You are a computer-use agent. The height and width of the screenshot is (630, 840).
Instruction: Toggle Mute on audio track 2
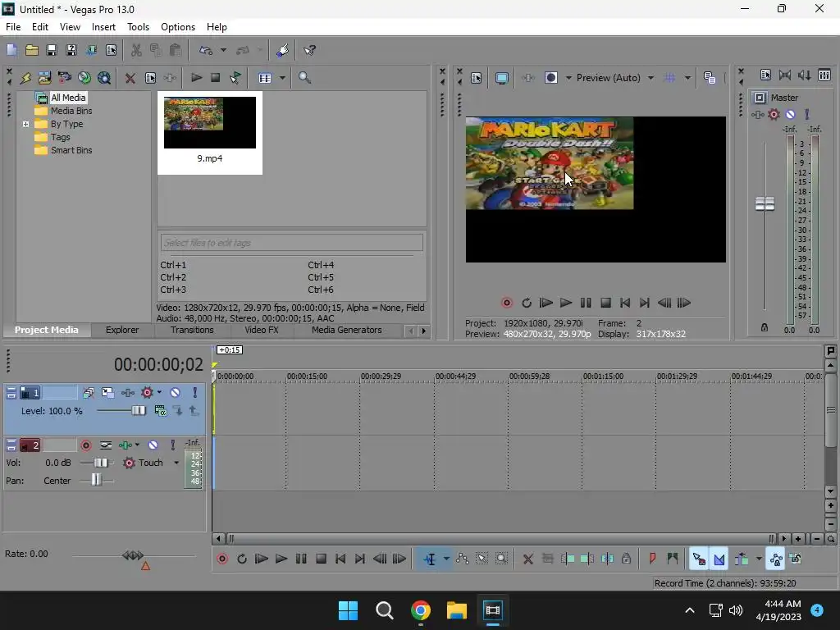pyautogui.click(x=153, y=445)
